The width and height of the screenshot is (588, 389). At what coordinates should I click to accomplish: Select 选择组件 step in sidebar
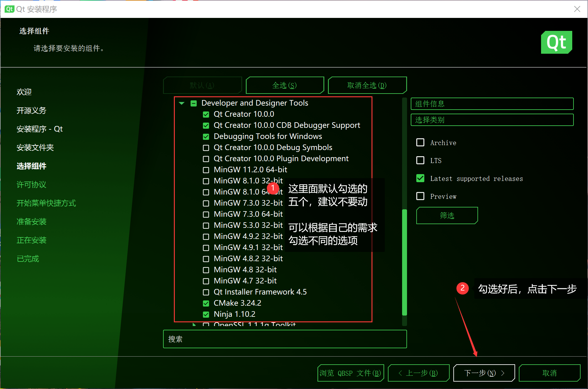[31, 166]
